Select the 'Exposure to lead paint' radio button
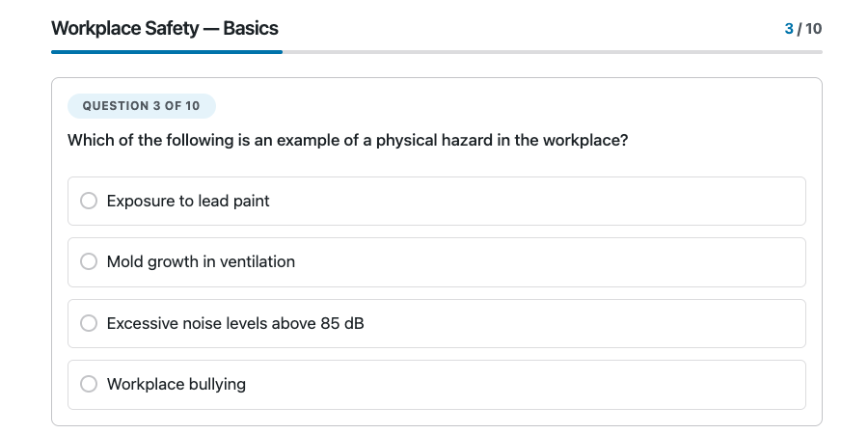Viewport: 868px width, 434px height. click(89, 201)
